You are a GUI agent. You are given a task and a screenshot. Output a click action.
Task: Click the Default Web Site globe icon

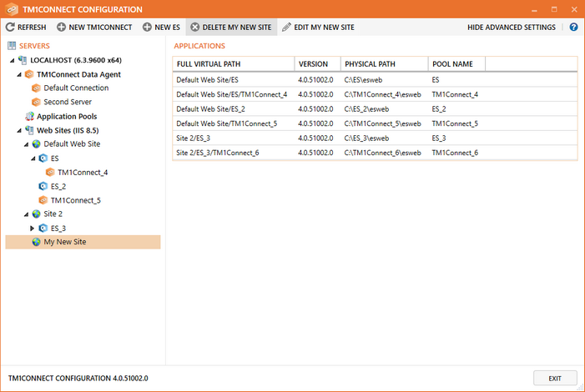tap(36, 144)
